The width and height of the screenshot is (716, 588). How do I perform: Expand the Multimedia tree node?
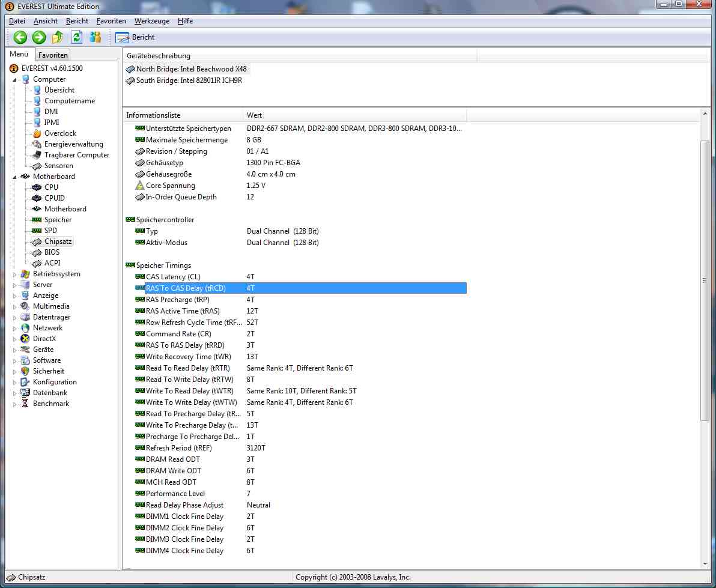pos(14,307)
